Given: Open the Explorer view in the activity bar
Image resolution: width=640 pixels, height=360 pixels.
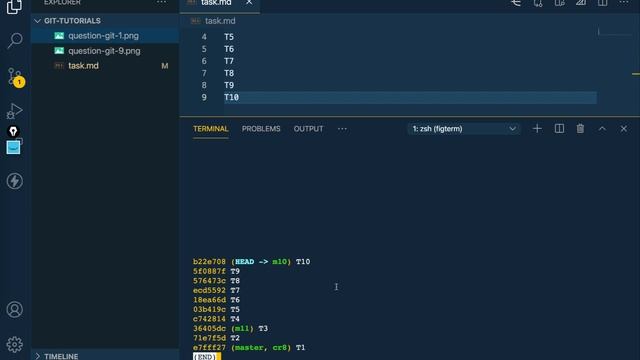Looking at the screenshot, I should [14, 6].
